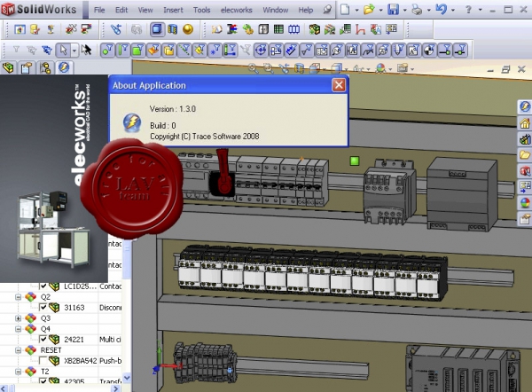This screenshot has width=532, height=392.
Task: Select the RESET item in the tree
Action: 51,350
